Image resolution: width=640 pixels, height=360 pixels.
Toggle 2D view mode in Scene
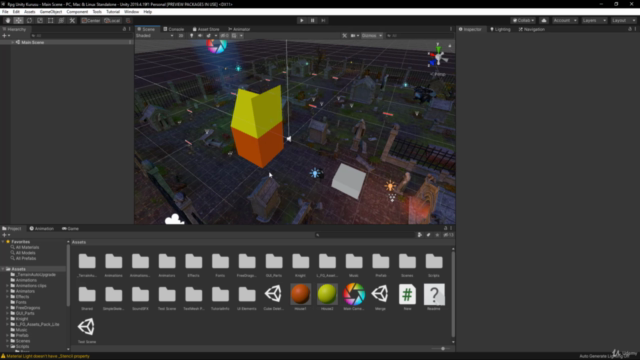click(181, 36)
